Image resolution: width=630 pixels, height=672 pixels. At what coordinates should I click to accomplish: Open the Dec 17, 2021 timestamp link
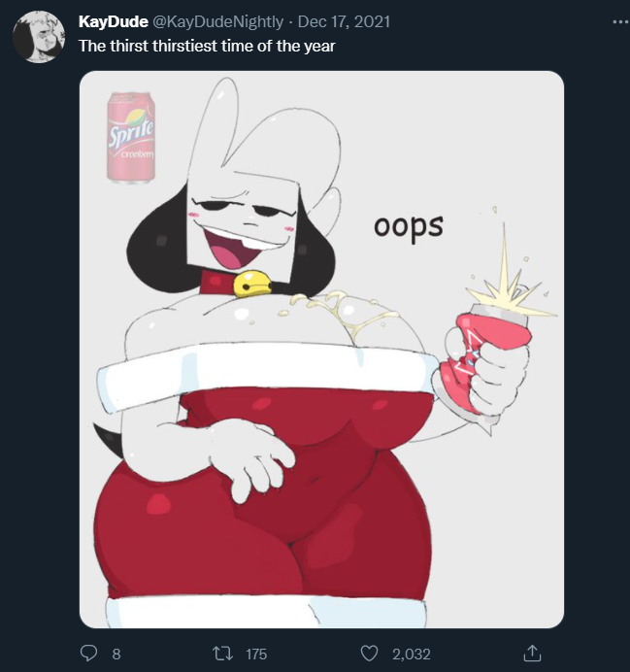click(x=344, y=21)
